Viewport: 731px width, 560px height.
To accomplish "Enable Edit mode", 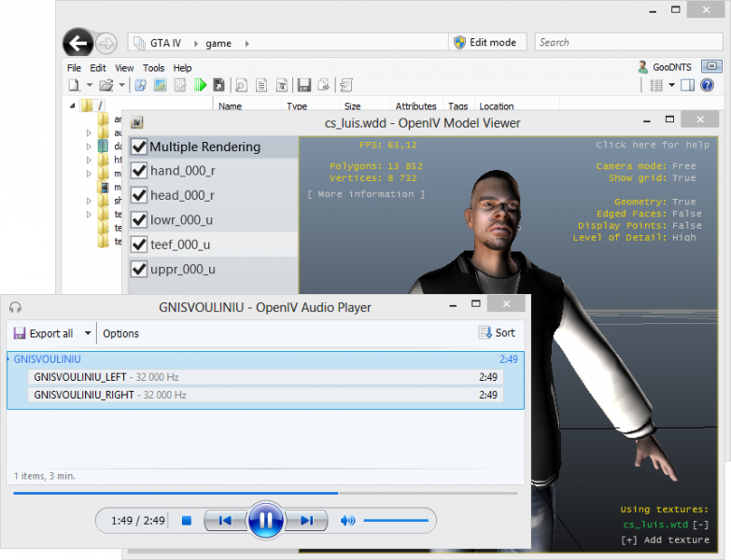I will (x=487, y=42).
